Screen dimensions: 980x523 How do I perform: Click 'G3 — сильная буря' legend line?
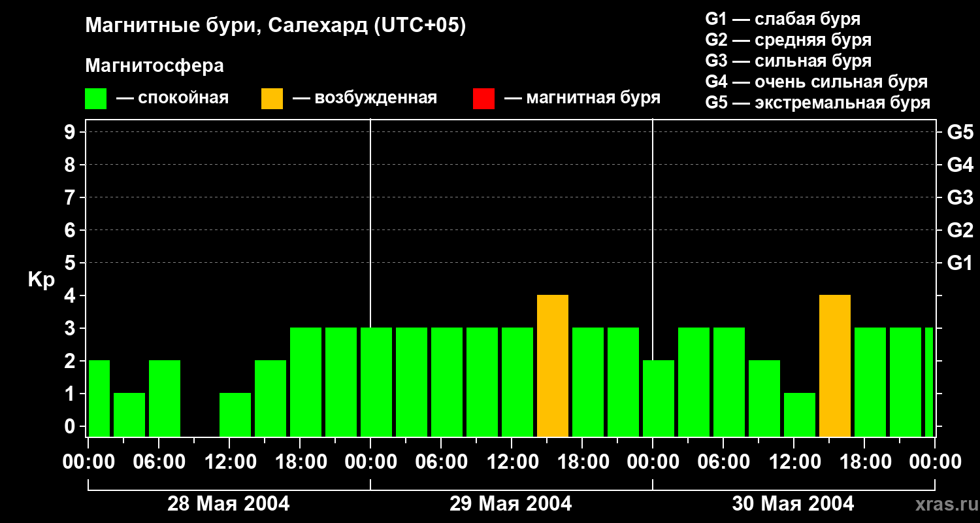(788, 61)
